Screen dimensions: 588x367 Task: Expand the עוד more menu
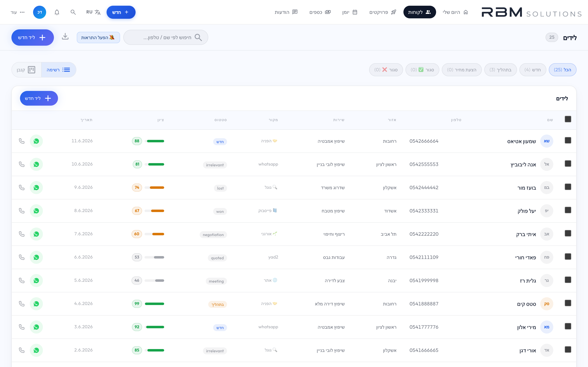[x=18, y=12]
